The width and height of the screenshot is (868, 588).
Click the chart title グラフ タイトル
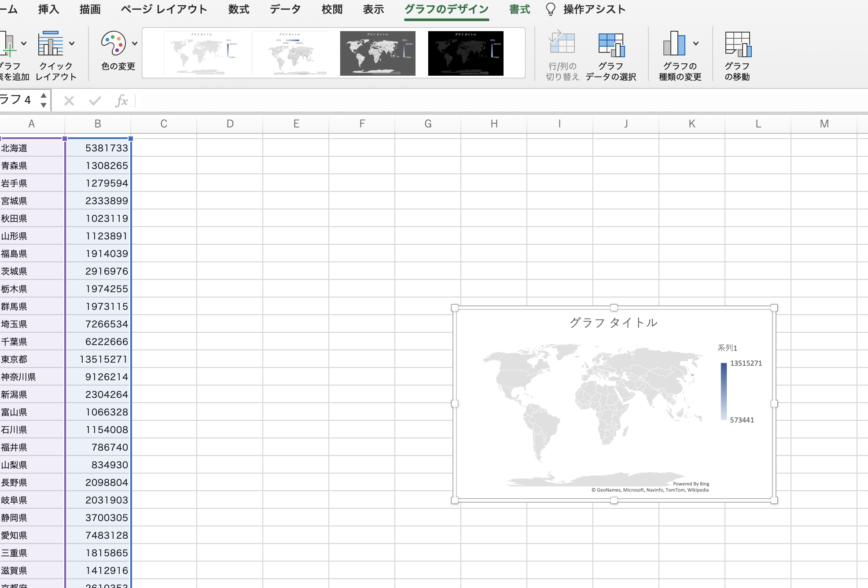(x=614, y=323)
